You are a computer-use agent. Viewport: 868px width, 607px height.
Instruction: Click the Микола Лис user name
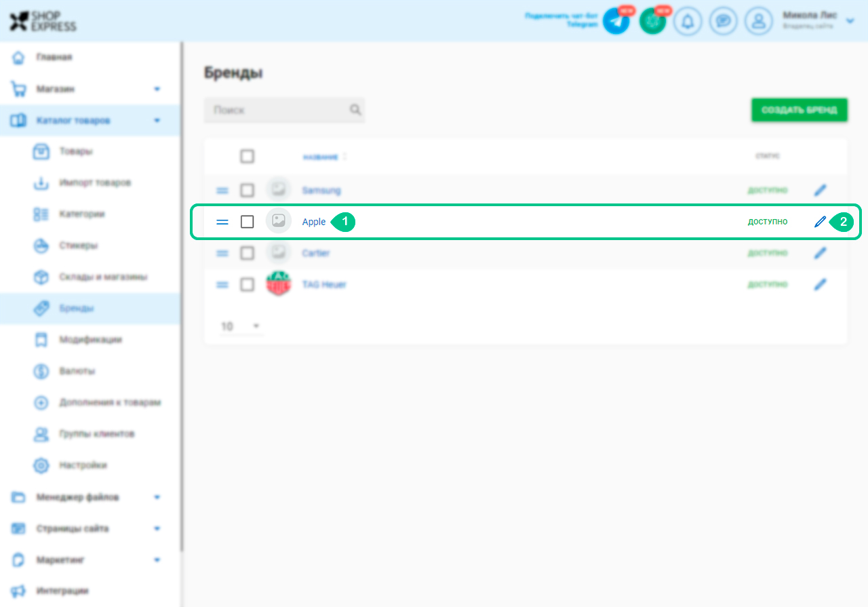click(810, 16)
